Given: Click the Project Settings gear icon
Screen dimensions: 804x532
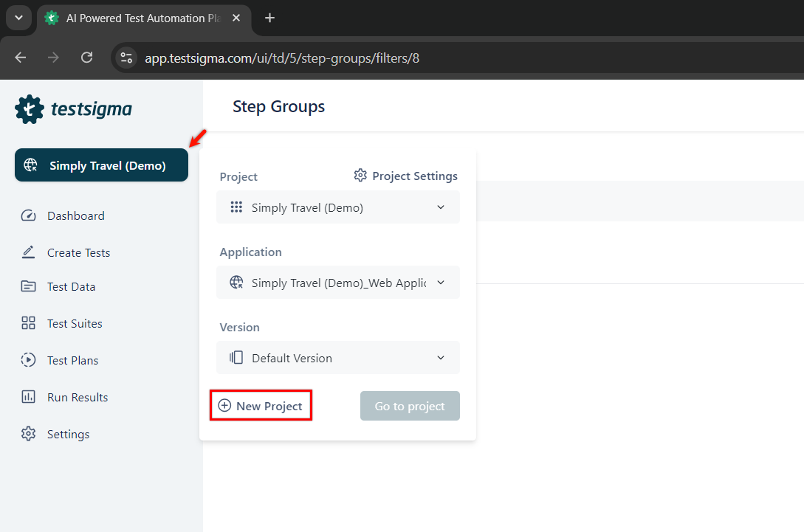Looking at the screenshot, I should [x=360, y=176].
